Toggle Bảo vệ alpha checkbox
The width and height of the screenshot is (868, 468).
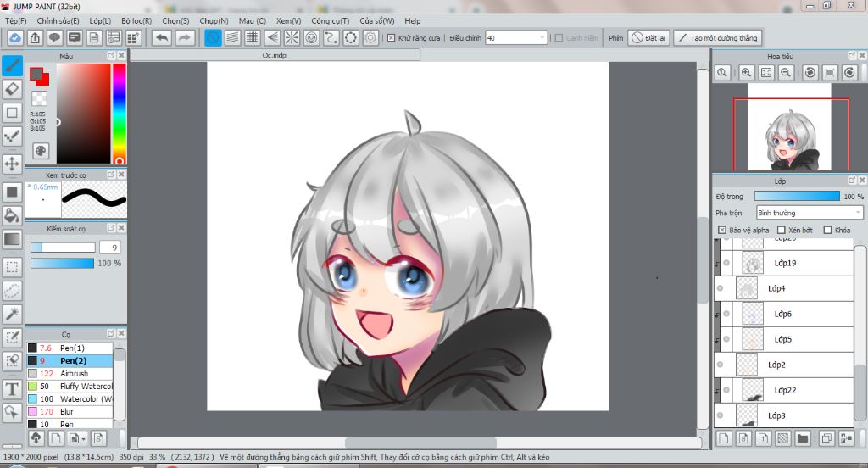[x=722, y=230]
